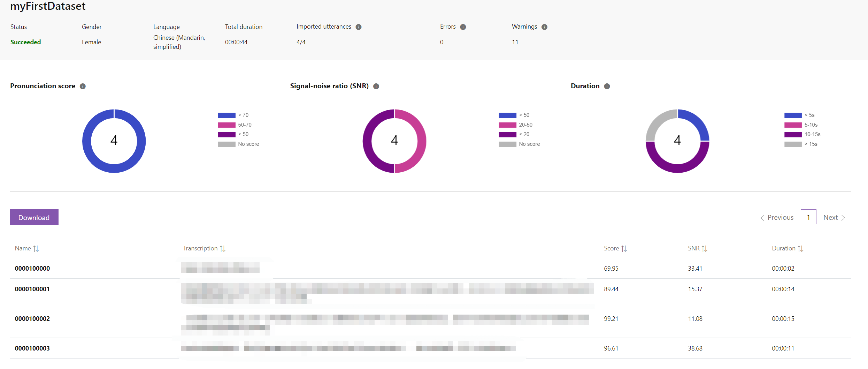This screenshot has width=868, height=369.
Task: Click the info icon next to Errors
Action: click(x=463, y=27)
